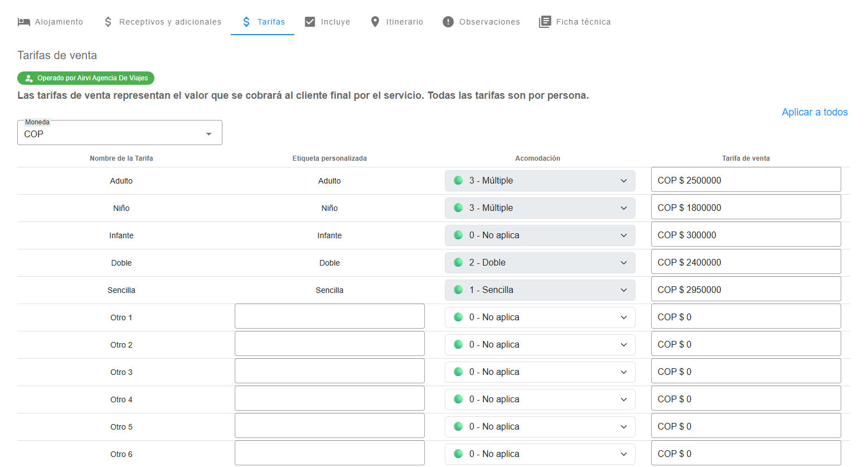The image size is (868, 467).
Task: Click the Aplicar a todos link
Action: (814, 112)
